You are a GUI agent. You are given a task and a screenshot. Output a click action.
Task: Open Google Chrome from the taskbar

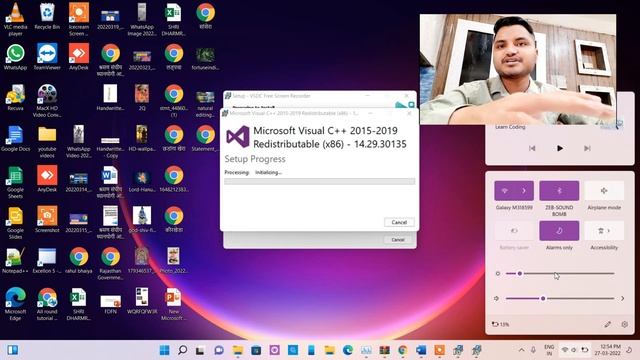pyautogui.click(x=402, y=350)
